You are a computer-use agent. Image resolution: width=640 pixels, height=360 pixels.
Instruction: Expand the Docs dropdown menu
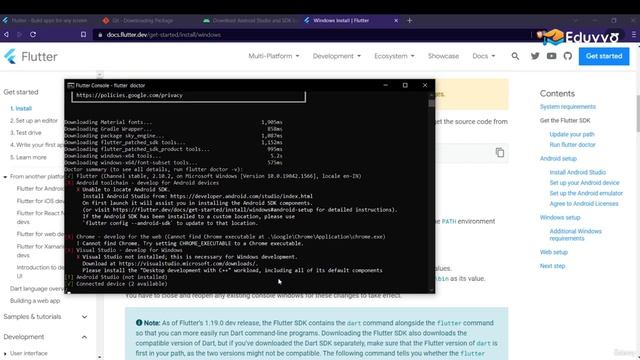pyautogui.click(x=484, y=56)
